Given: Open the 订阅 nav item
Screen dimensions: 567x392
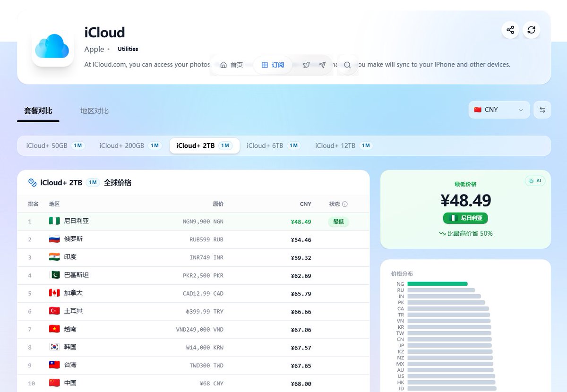Looking at the screenshot, I should (x=273, y=65).
